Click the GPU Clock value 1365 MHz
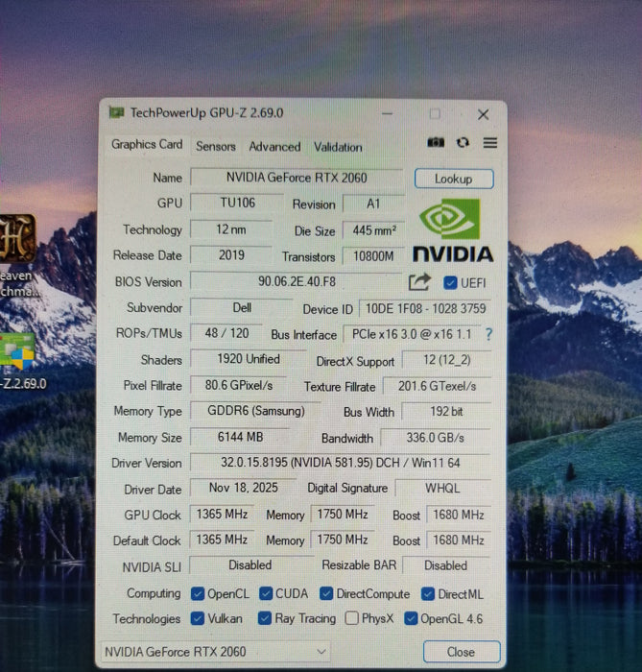The width and height of the screenshot is (642, 672). (222, 514)
